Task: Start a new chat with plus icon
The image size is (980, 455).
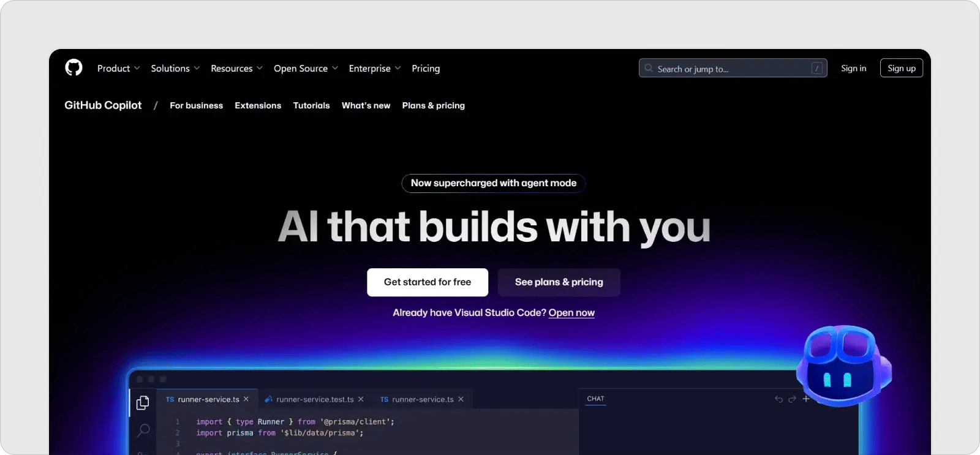Action: tap(806, 399)
